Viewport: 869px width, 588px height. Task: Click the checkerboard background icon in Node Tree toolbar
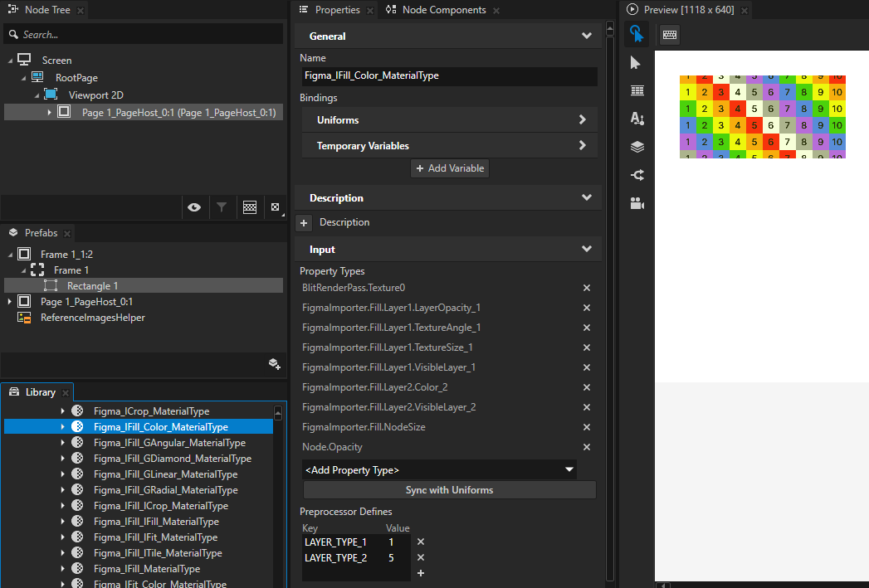point(250,207)
